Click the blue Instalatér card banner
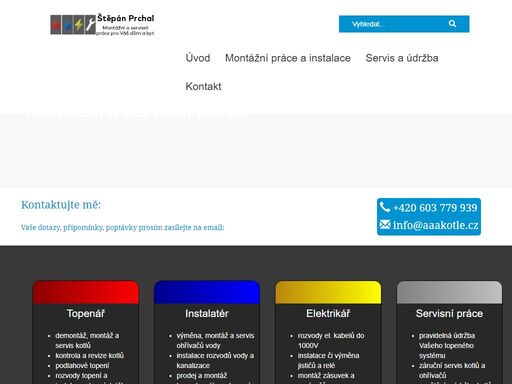Screen dimensions: 512x384 [207, 292]
